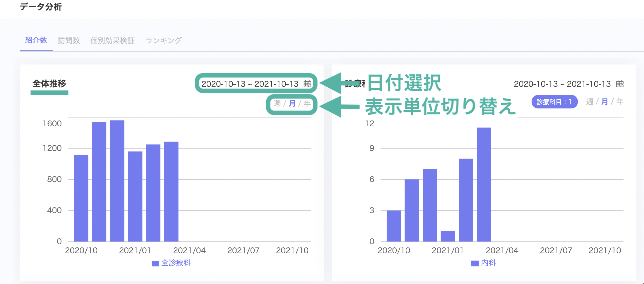Click 2021/04 label under 全体推移 chart
The height and width of the screenshot is (284, 644).
[x=189, y=250]
